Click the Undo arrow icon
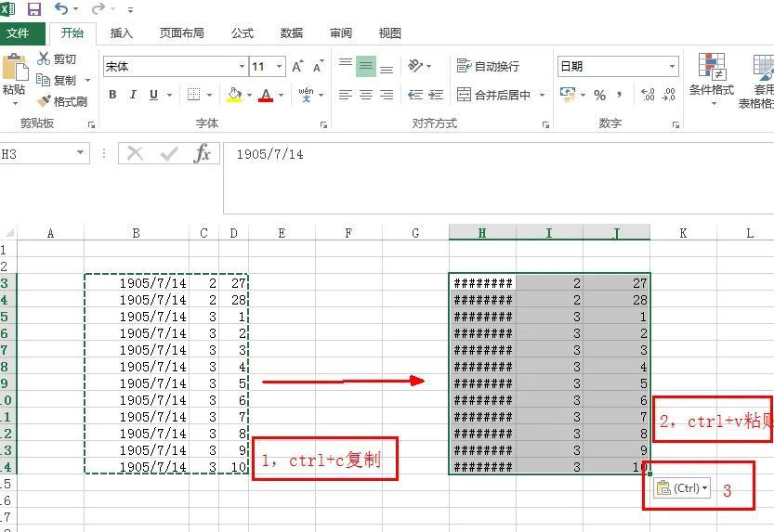Viewport: 774px width, 532px height. point(60,8)
